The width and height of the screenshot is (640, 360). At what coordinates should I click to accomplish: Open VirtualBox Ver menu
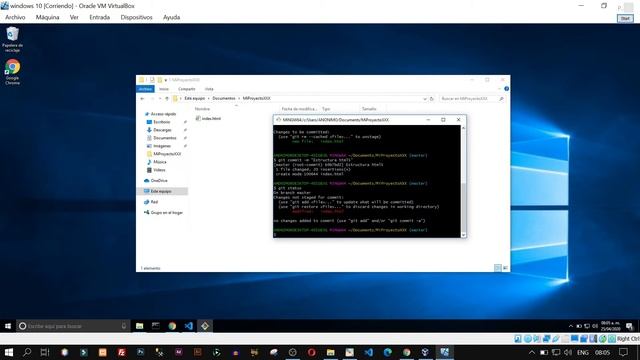(x=74, y=17)
